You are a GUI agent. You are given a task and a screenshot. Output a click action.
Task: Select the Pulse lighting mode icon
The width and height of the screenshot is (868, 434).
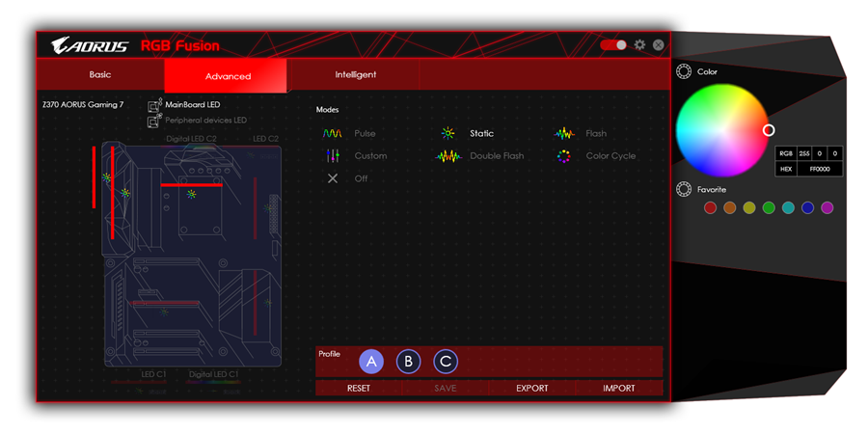[332, 133]
